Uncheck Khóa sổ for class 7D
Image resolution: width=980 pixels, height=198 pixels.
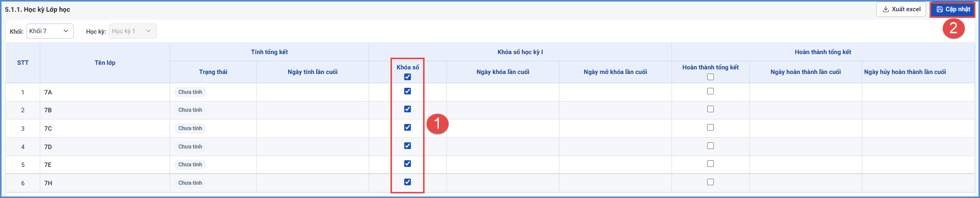(407, 146)
